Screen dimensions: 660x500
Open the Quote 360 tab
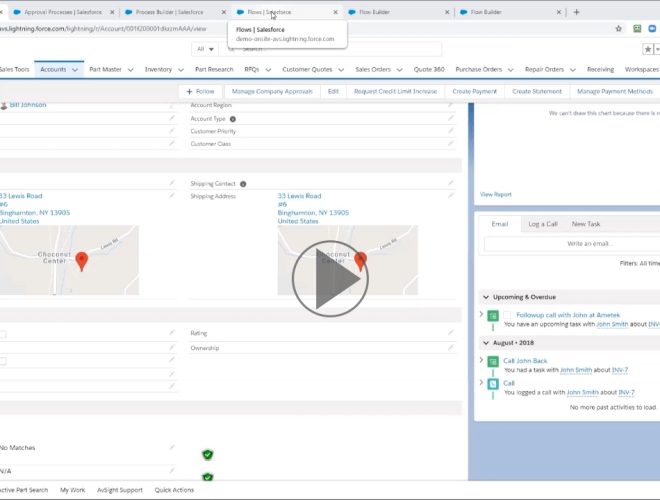tap(429, 69)
